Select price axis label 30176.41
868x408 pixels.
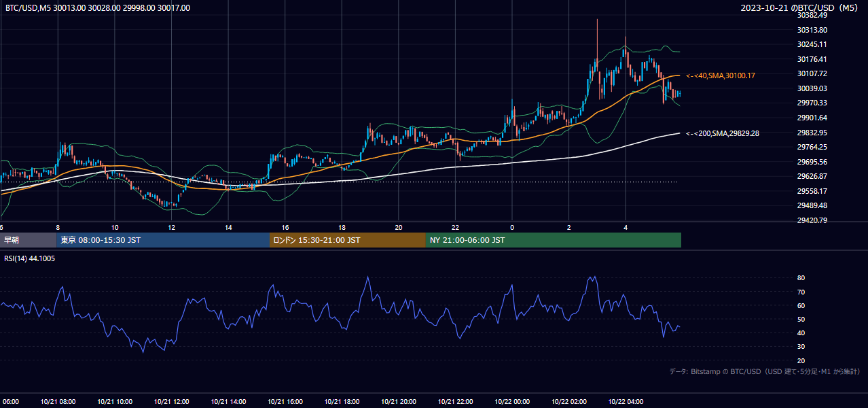812,59
